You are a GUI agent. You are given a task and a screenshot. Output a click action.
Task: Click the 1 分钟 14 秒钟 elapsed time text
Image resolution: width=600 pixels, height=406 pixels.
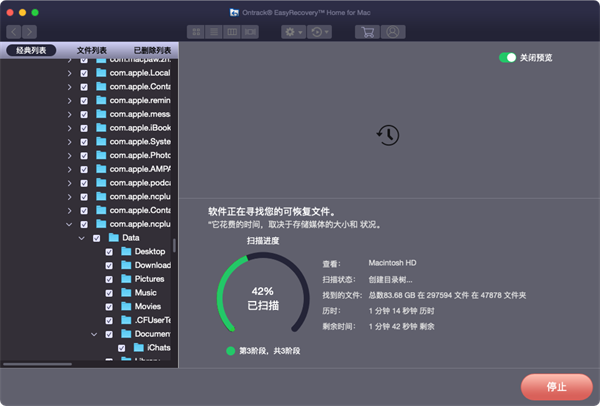click(x=401, y=311)
